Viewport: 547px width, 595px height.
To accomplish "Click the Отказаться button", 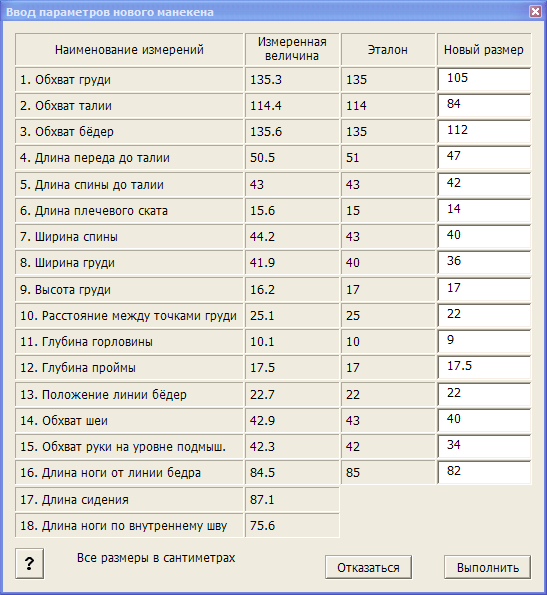I will pyautogui.click(x=368, y=567).
